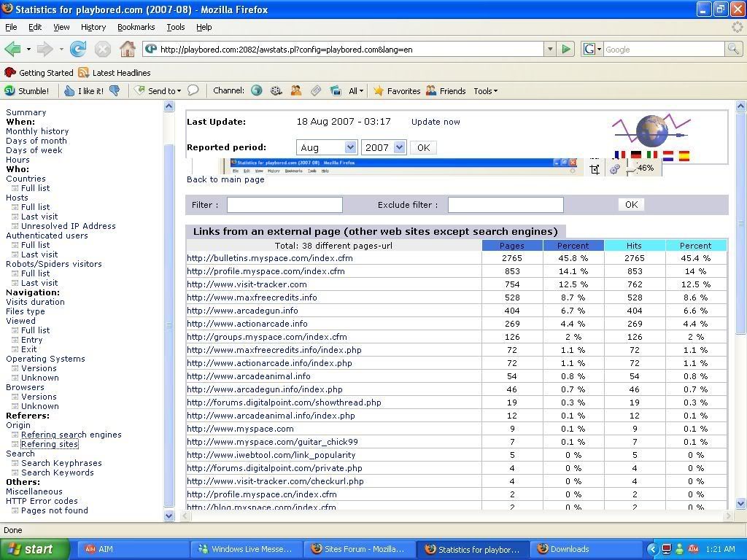The width and height of the screenshot is (747, 560).
Task: Click the magnifier search icon for Google
Action: (732, 50)
